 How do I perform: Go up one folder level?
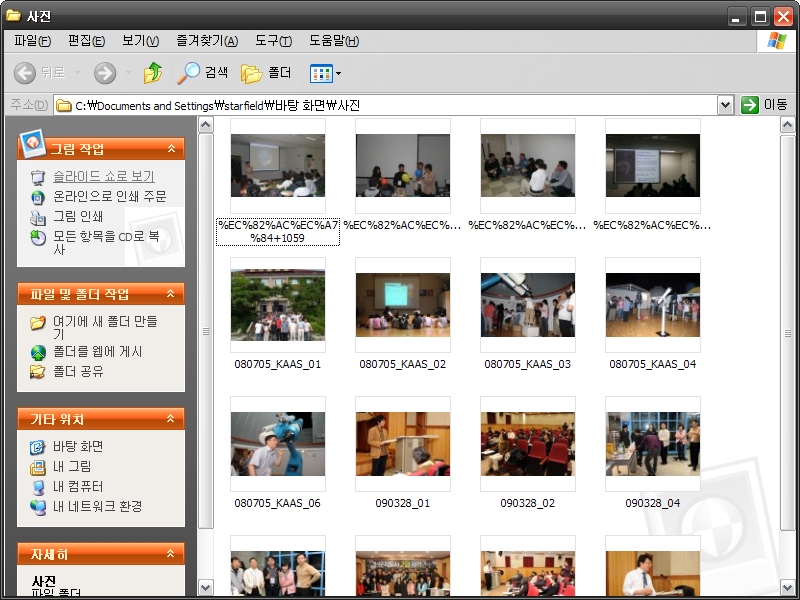[x=153, y=73]
